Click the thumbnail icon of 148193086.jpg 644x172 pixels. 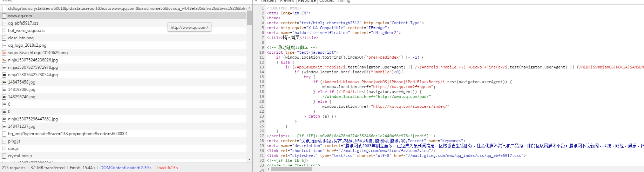click(x=4, y=90)
